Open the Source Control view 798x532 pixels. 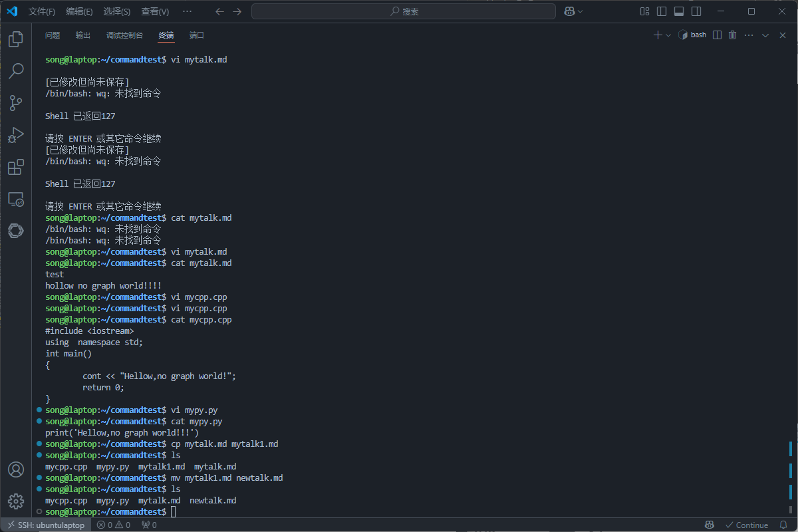point(16,103)
